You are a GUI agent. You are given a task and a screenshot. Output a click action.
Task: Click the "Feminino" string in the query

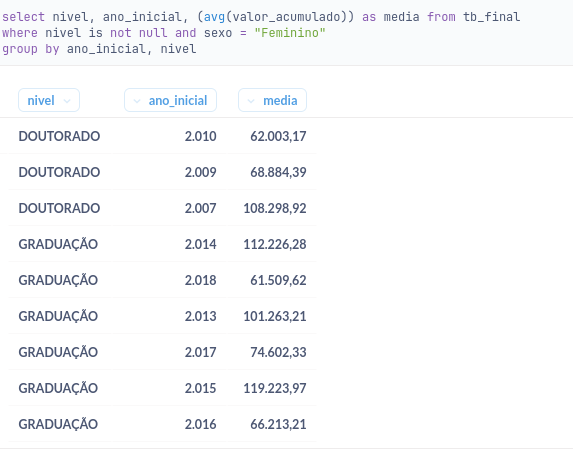pyautogui.click(x=290, y=33)
